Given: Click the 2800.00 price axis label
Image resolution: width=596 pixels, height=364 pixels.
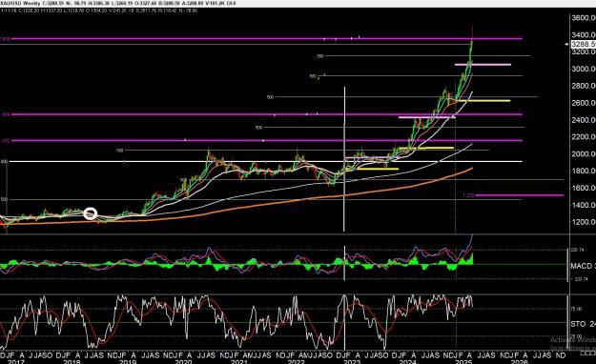Looking at the screenshot, I should tap(584, 86).
